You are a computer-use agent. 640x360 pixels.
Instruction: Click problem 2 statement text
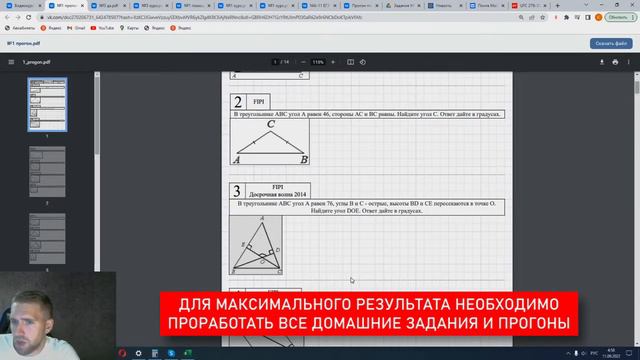pyautogui.click(x=367, y=114)
